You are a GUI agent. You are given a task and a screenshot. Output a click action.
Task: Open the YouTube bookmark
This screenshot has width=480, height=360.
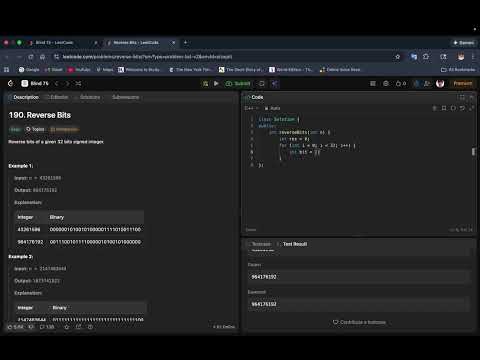[79, 70]
